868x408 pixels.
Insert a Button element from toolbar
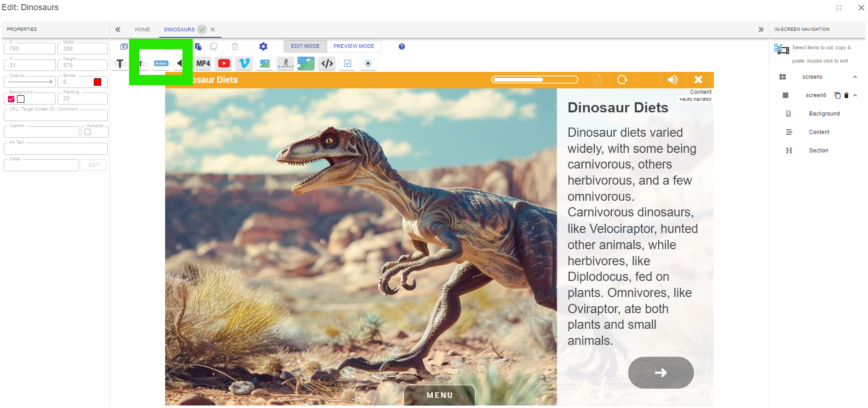161,64
